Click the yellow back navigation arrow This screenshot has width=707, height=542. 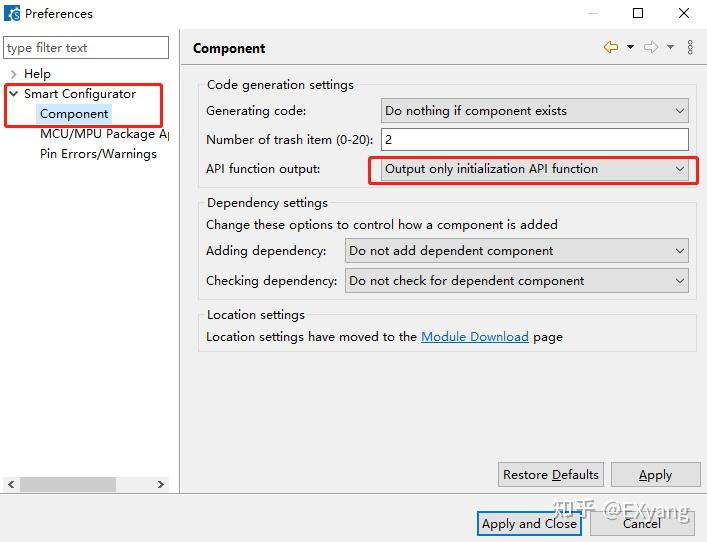point(610,48)
